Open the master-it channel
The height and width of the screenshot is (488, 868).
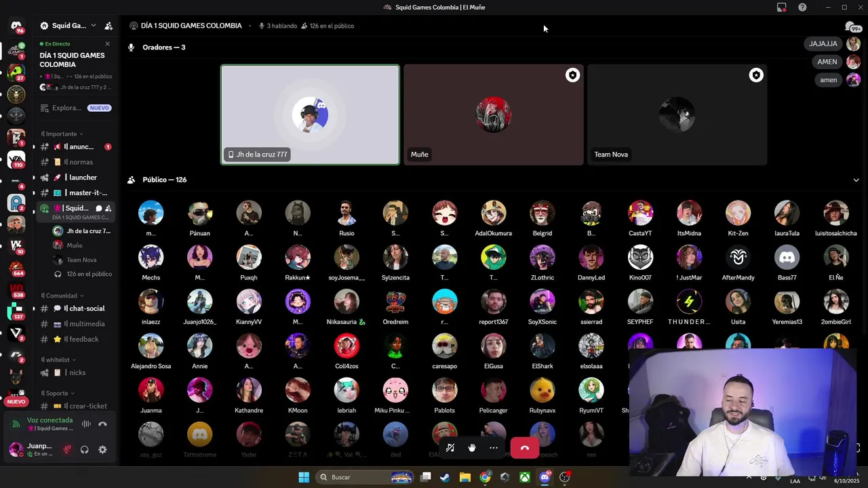[x=75, y=193]
